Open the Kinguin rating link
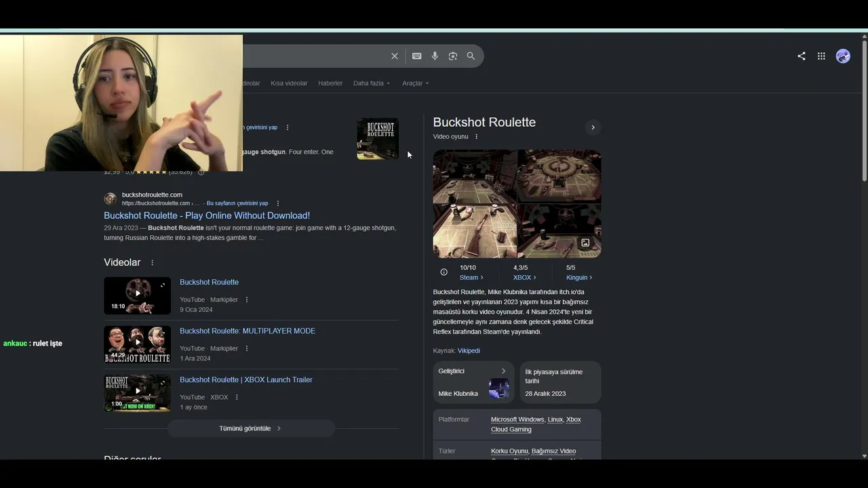This screenshot has width=868, height=488. pos(579,277)
